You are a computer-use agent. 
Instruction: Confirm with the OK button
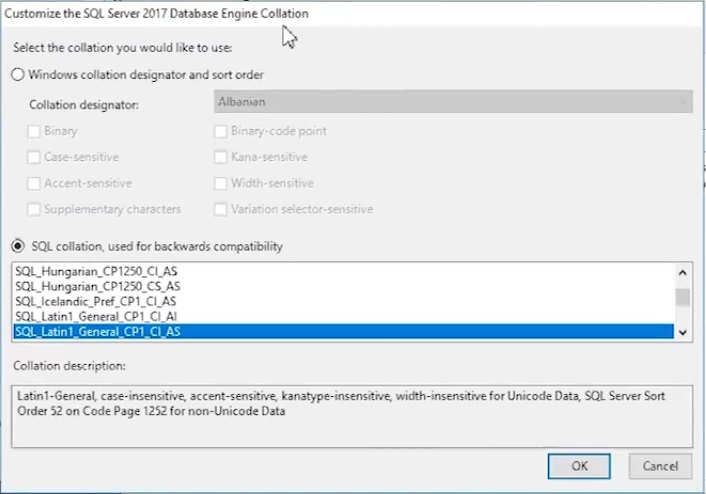click(579, 466)
